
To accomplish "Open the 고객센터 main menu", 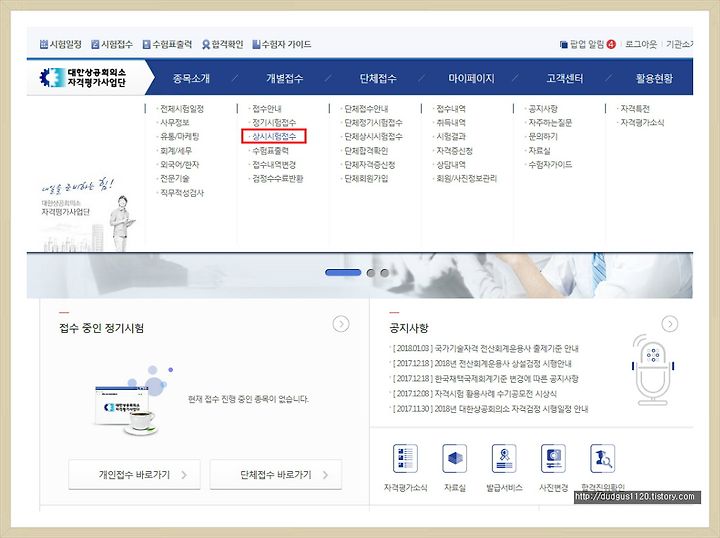I will (565, 78).
